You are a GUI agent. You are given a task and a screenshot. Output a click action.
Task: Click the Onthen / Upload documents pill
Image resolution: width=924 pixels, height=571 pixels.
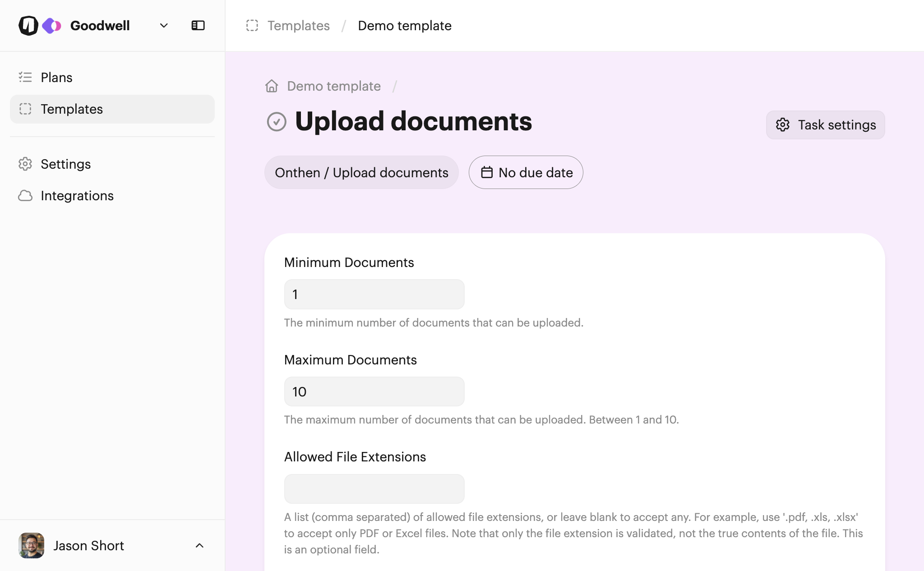pos(361,172)
